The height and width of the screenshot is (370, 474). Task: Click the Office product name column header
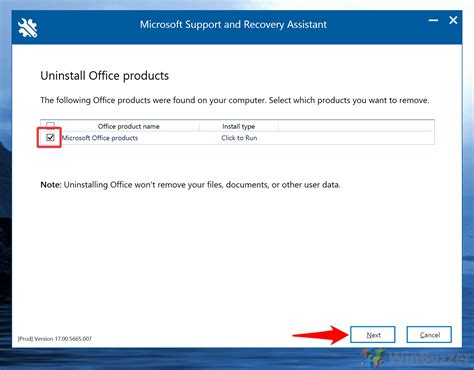tap(129, 126)
